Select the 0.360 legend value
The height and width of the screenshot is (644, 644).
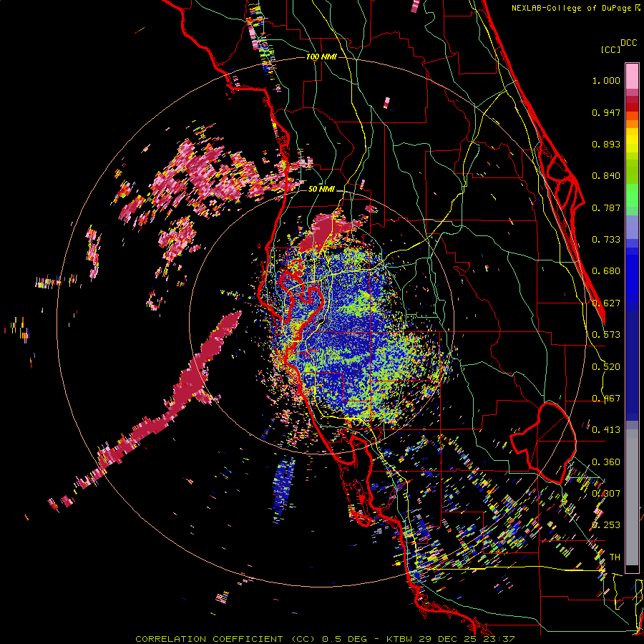606,462
